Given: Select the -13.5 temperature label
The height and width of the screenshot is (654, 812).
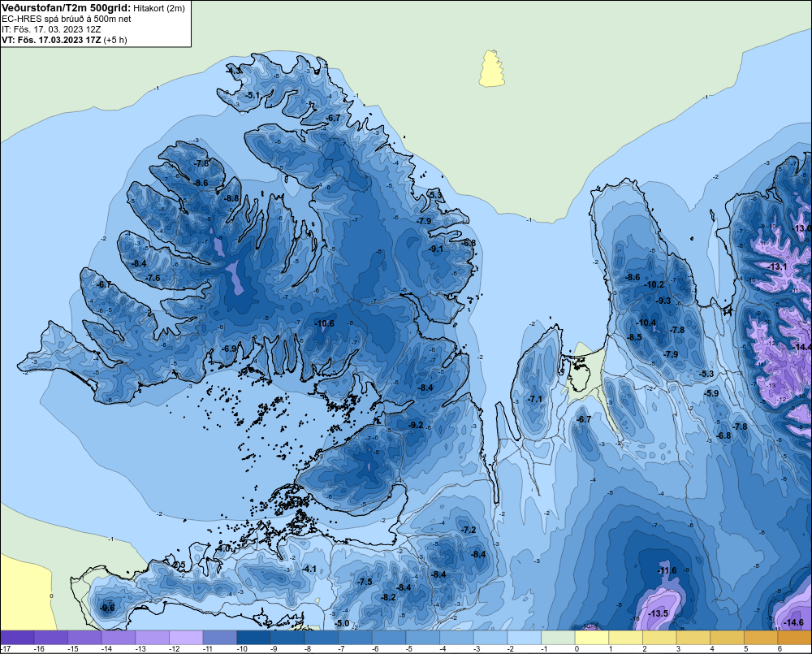Looking at the screenshot, I should pyautogui.click(x=659, y=613).
